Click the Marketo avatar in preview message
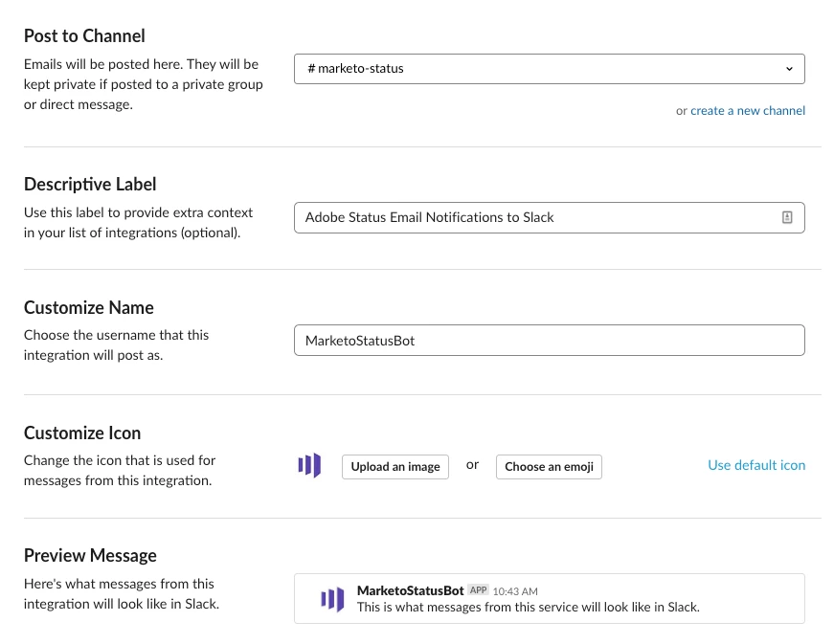 tap(332, 599)
